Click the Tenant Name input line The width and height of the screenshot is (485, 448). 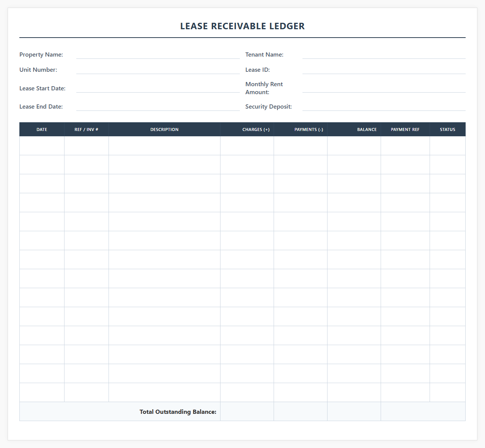click(x=384, y=55)
